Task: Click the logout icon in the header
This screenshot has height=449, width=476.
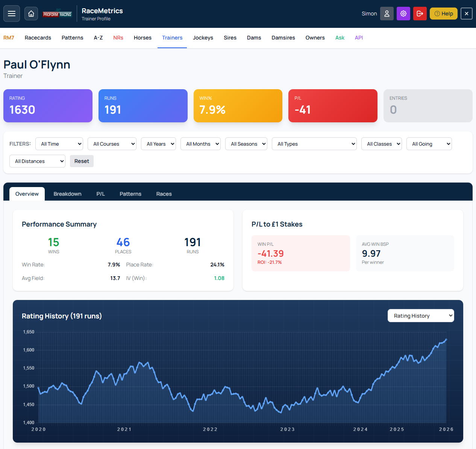Action: [420, 14]
